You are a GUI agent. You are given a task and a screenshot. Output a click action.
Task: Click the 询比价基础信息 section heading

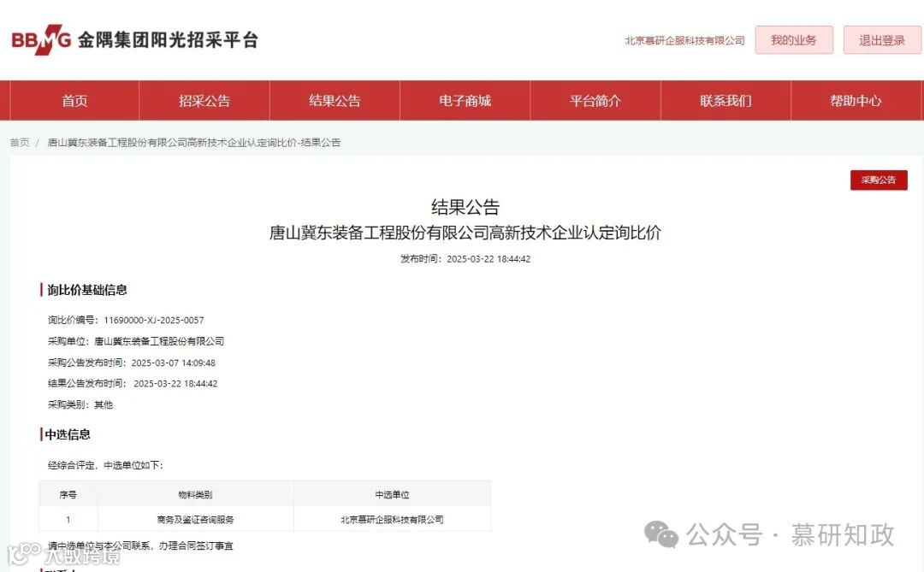pyautogui.click(x=87, y=290)
